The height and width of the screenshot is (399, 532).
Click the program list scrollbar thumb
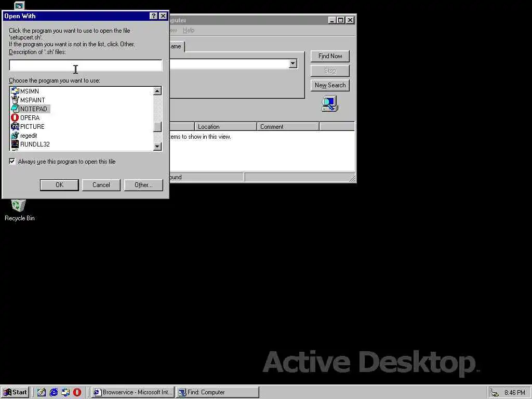click(157, 127)
